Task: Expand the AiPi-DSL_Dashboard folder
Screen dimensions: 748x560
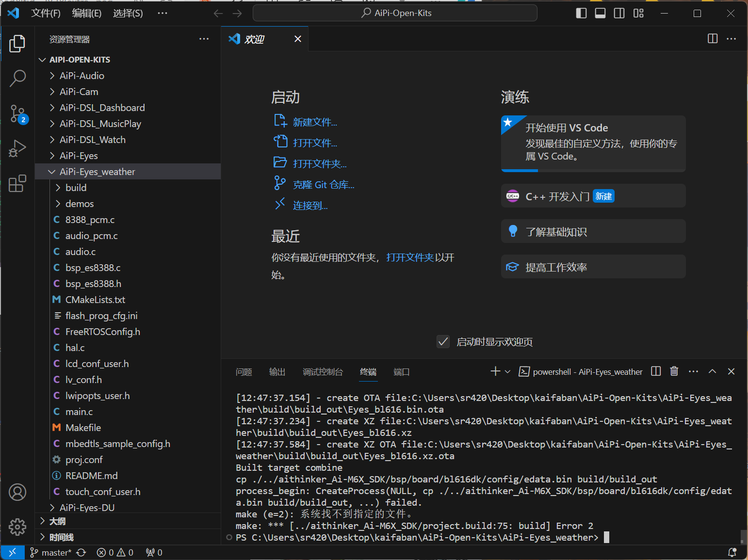Action: [x=128, y=108]
